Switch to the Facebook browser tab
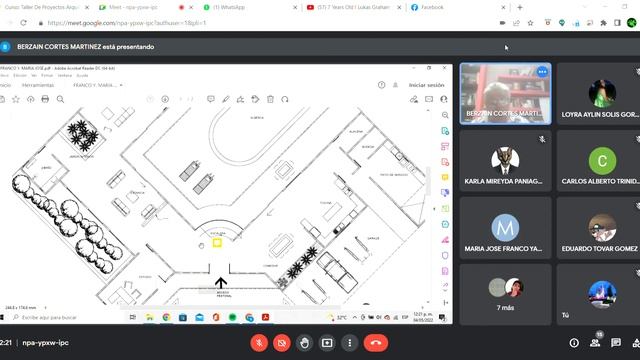 [x=457, y=7]
